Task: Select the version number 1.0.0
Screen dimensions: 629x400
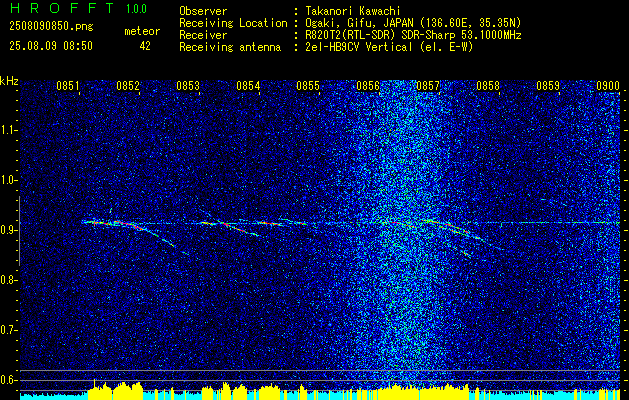Action: [x=136, y=9]
